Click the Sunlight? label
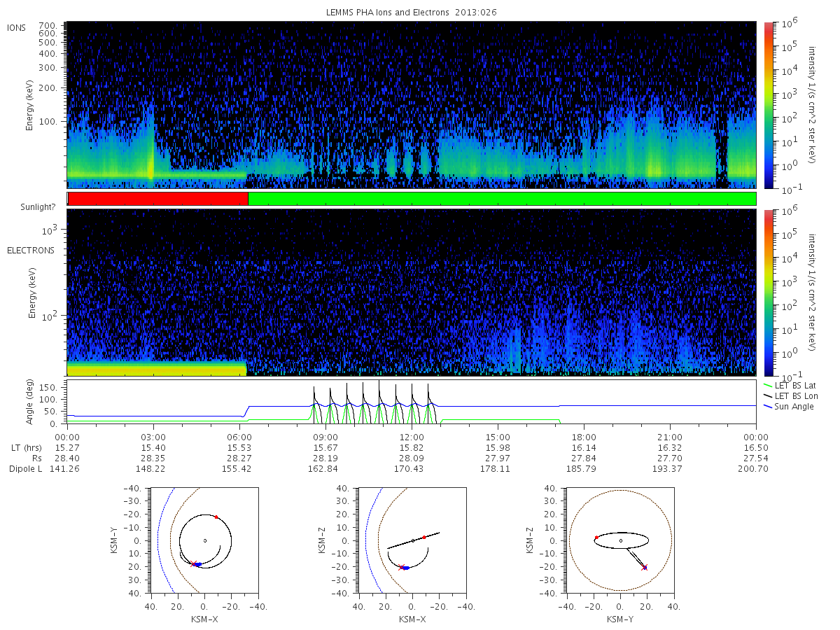 point(38,208)
